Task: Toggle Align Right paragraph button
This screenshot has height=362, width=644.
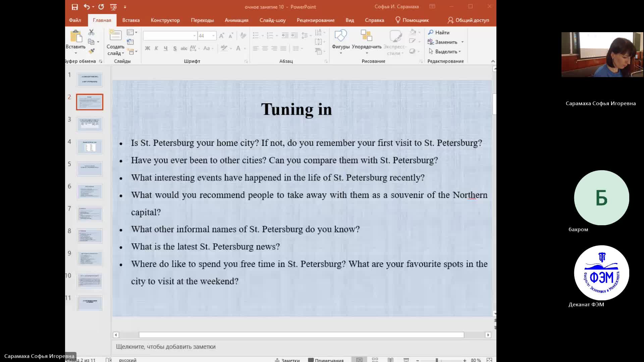Action: coord(274,48)
